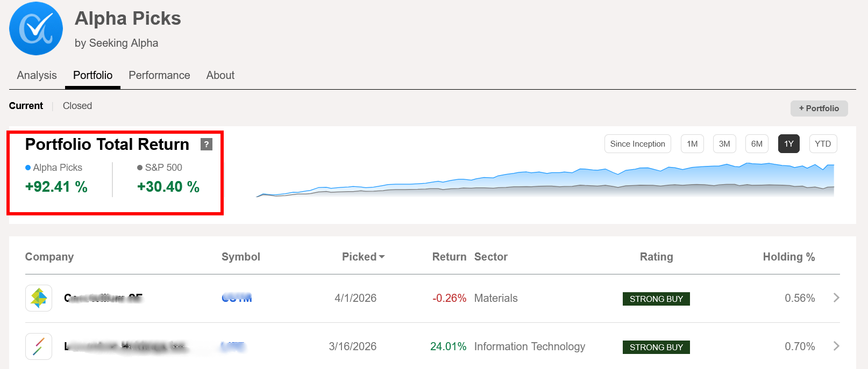This screenshot has width=868, height=369.
Task: Click the Return column header
Action: tap(449, 257)
